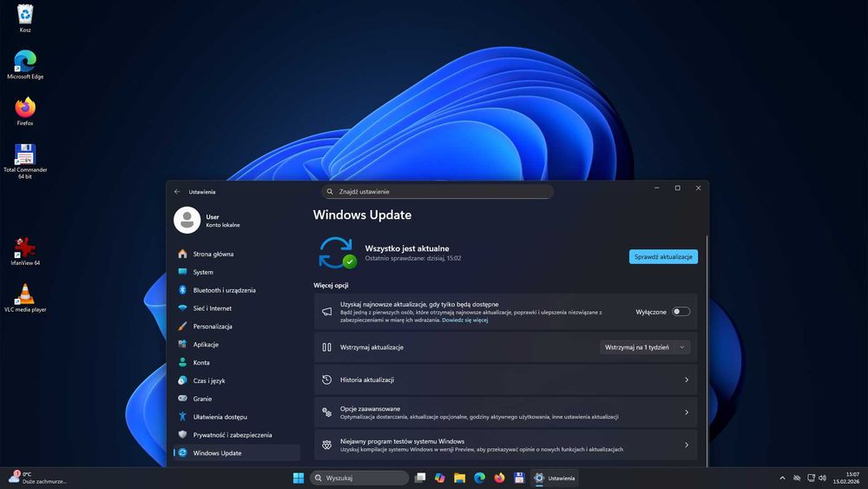Open Granie category

(237, 399)
